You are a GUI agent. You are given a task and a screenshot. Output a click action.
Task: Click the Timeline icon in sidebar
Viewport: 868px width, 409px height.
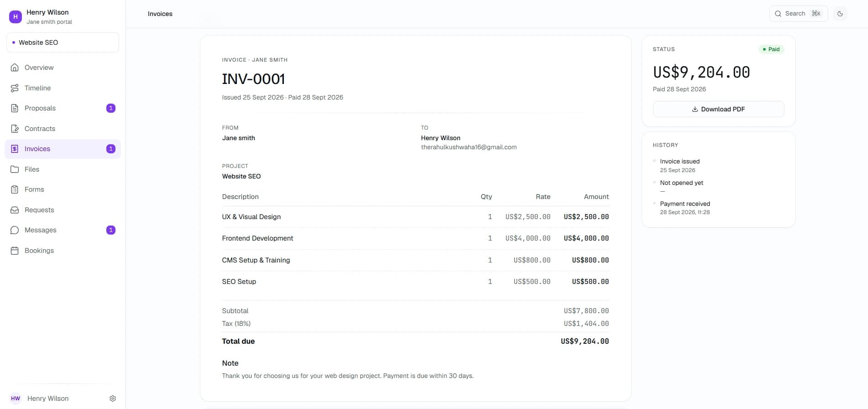15,88
